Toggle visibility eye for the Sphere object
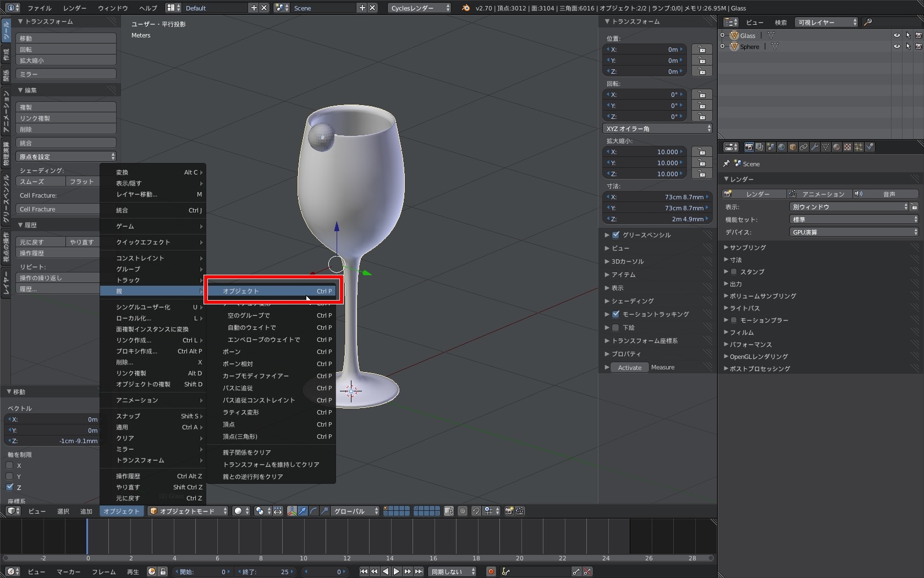Screen dimensions: 924x578 point(897,46)
